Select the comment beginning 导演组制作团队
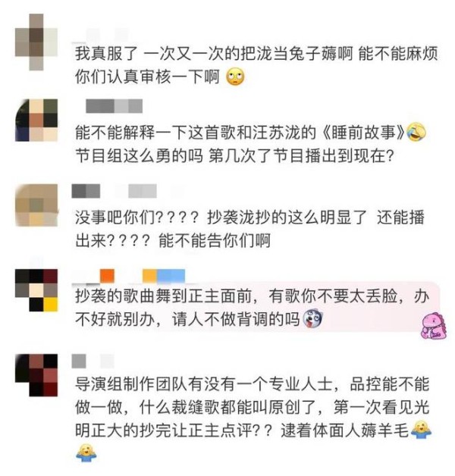 (253, 418)
